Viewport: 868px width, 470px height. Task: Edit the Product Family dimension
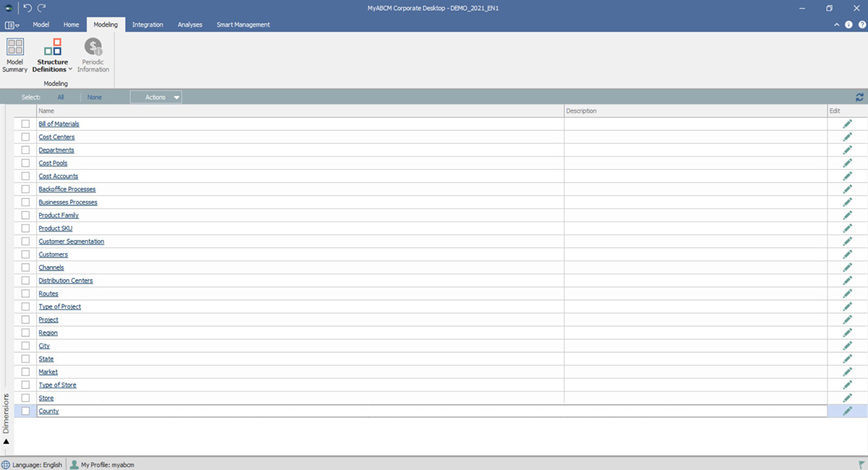click(x=847, y=215)
